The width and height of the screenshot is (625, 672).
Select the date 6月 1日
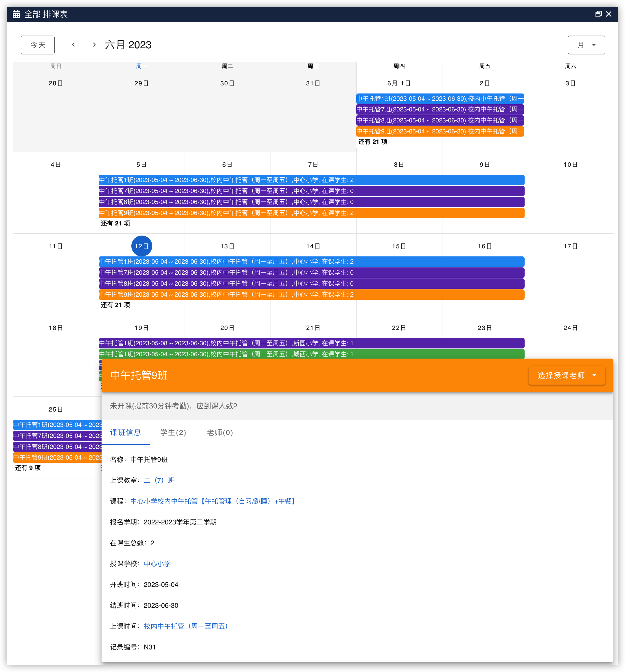[399, 83]
